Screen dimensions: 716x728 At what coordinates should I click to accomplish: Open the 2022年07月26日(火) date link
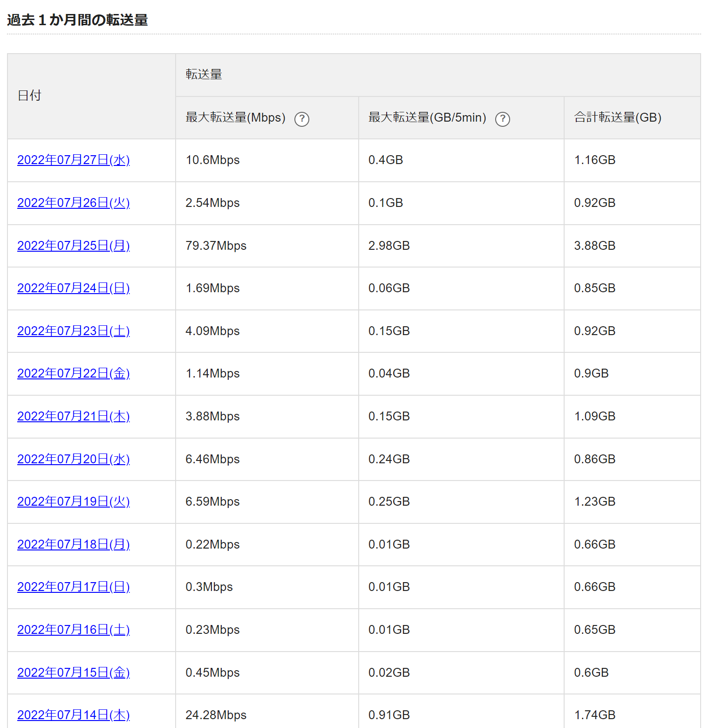(x=74, y=203)
